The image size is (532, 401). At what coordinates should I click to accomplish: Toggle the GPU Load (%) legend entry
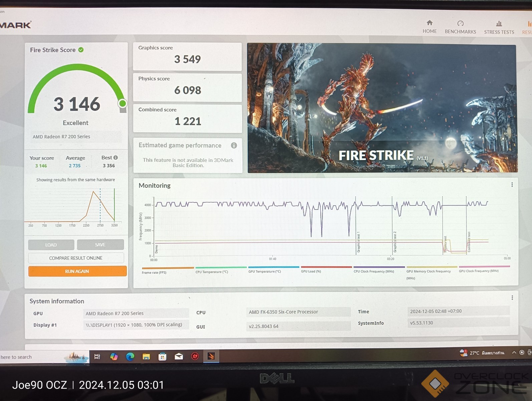[x=326, y=269]
